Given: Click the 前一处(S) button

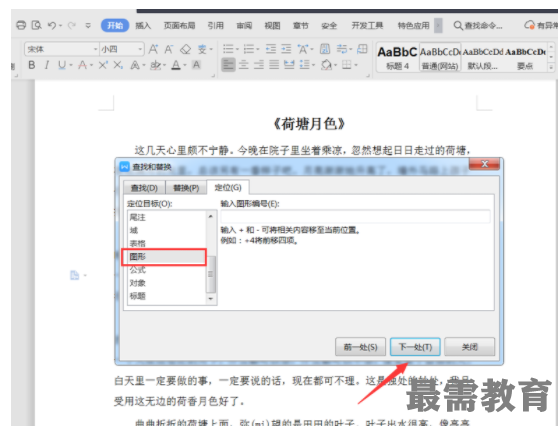Looking at the screenshot, I should click(360, 347).
